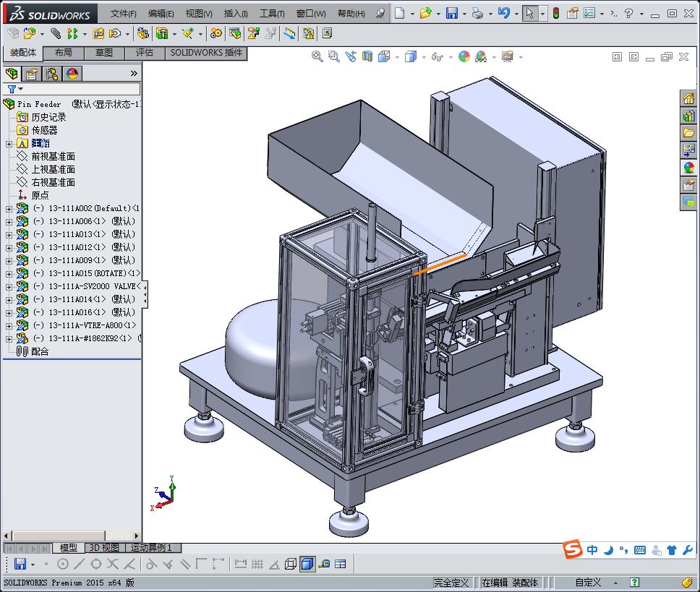Expand the 13-111A006<1> component
This screenshot has width=700, height=592.
coord(9,221)
